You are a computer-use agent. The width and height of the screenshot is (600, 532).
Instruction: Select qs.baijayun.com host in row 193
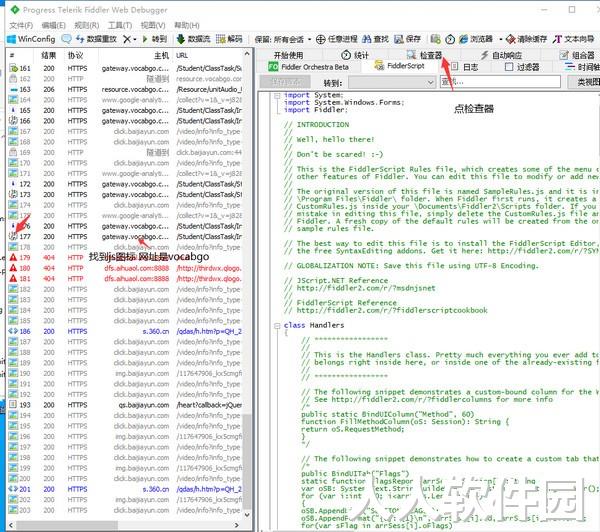point(143,405)
